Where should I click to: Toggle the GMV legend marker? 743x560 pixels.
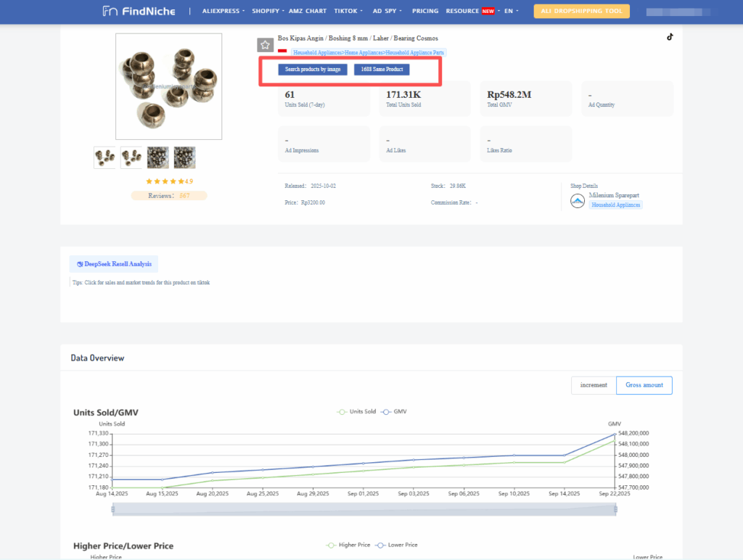pos(386,411)
